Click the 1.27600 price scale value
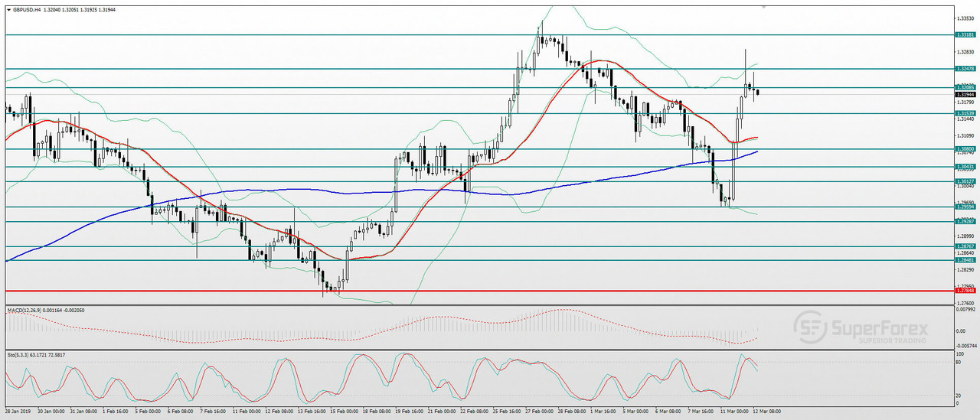This screenshot has width=980, height=420. tap(965, 302)
